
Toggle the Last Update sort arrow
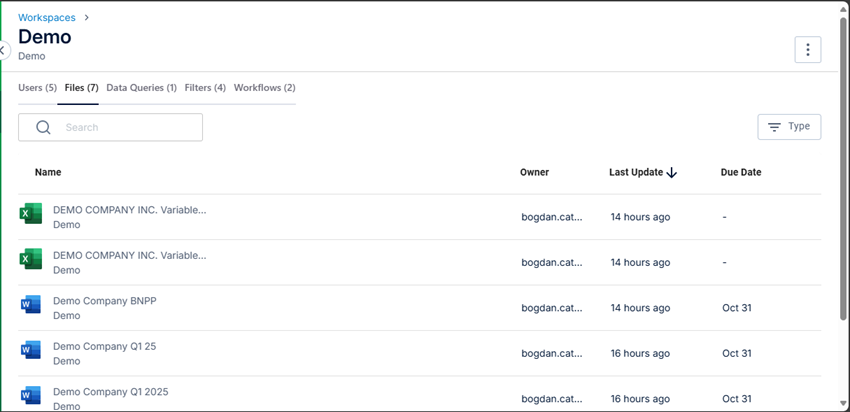(x=672, y=172)
